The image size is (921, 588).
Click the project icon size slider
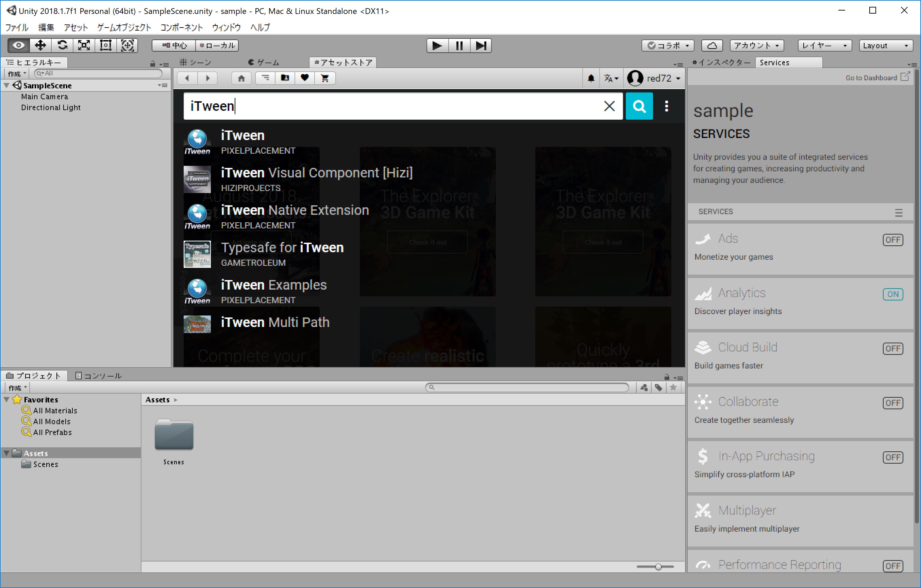pyautogui.click(x=657, y=566)
